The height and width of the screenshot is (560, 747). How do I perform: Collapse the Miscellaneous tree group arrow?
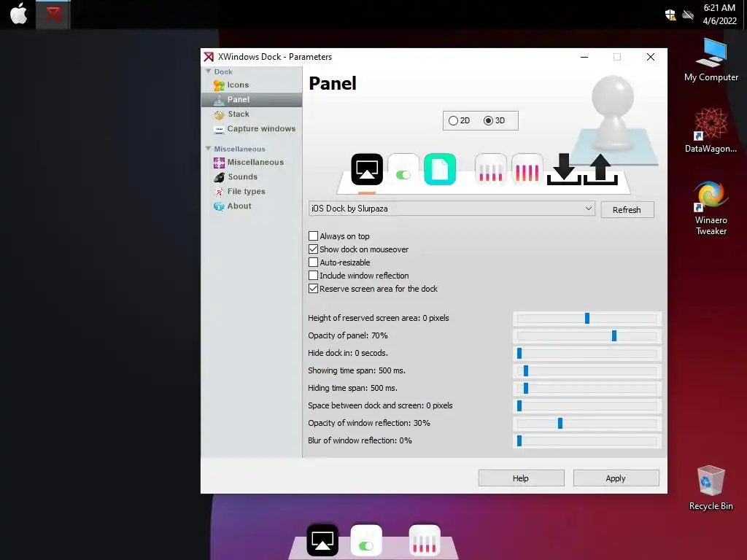(x=208, y=149)
